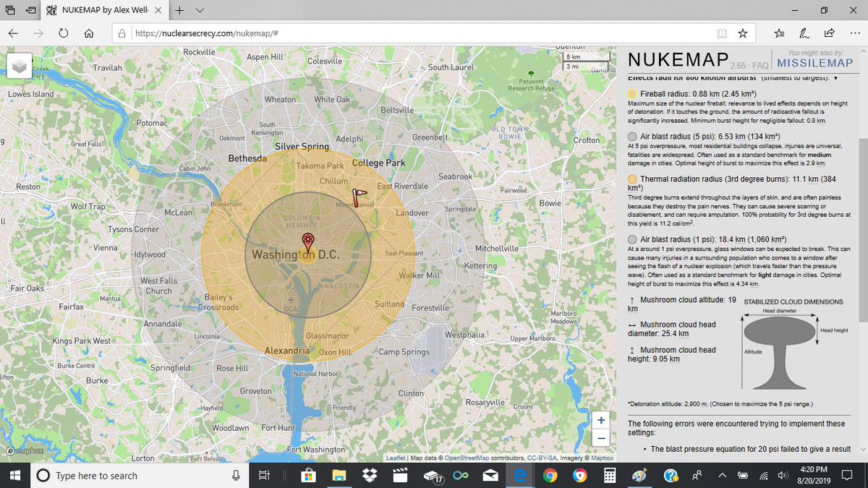Viewport: 868px width, 488px height.
Task: Zoom out on the map
Action: 600,438
